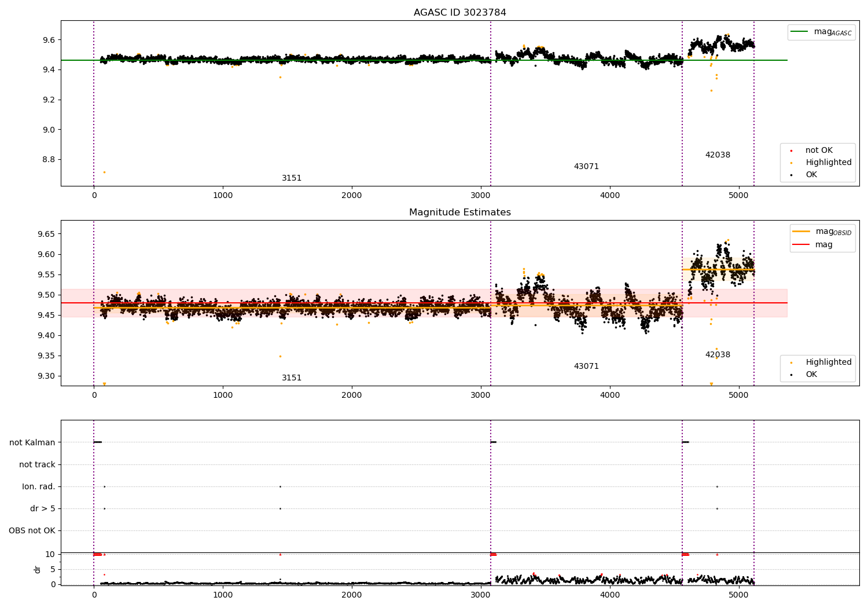Click the 9.6 y-tick in top plot
The height and width of the screenshot is (608, 868).
49,40
